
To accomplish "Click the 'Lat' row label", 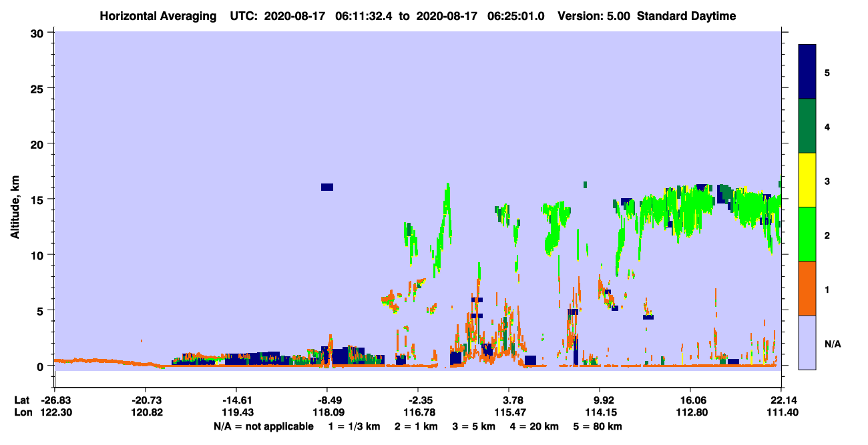I will pos(21,400).
